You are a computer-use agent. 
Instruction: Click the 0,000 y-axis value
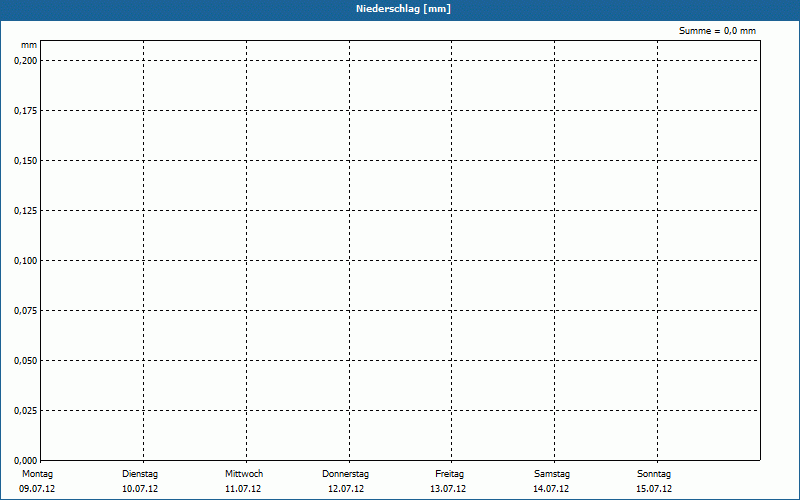point(26,460)
